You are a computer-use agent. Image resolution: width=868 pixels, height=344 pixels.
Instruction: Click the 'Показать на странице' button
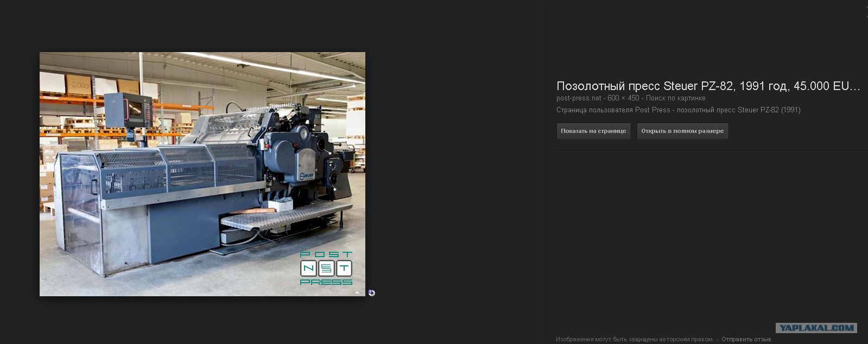coord(593,131)
